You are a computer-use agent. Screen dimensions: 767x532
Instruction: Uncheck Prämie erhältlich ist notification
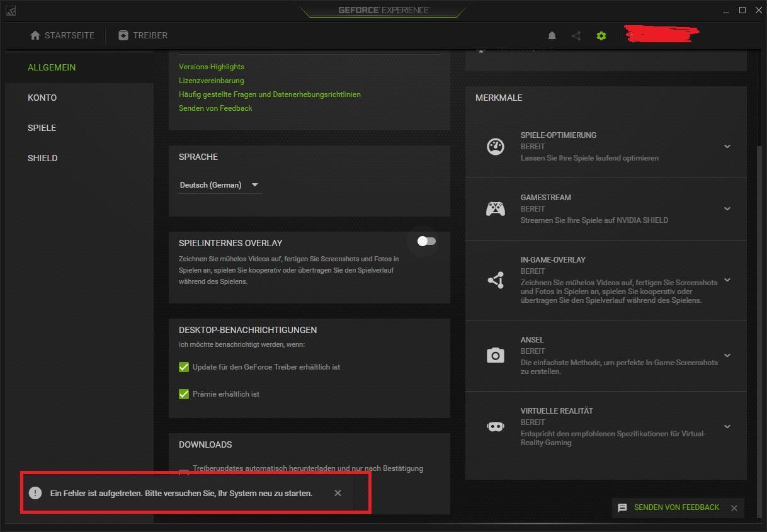pyautogui.click(x=184, y=394)
